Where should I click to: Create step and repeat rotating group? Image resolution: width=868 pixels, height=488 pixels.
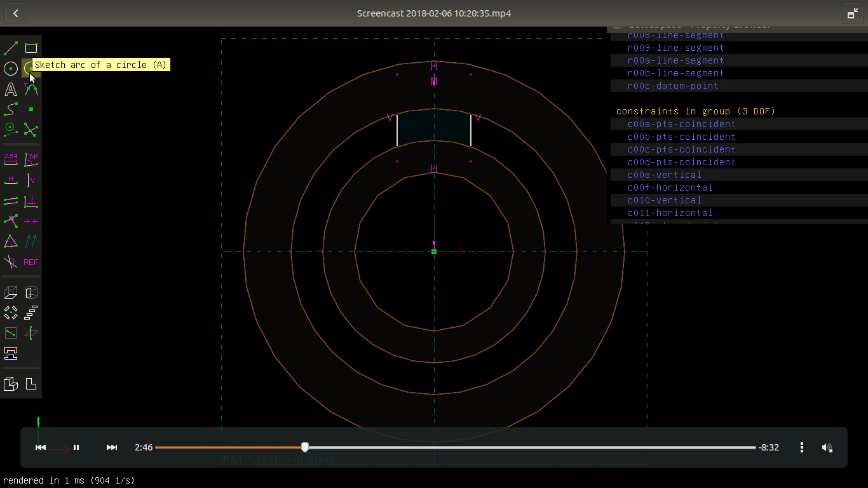click(x=11, y=313)
